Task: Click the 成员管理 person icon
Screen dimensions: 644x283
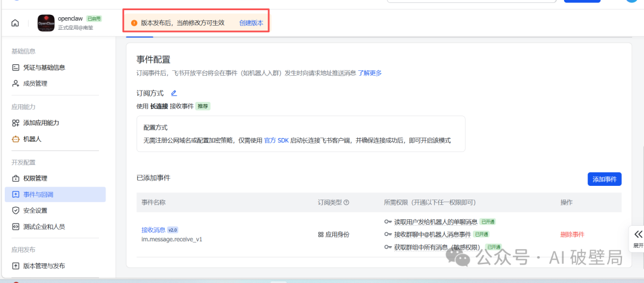Action: click(16, 83)
